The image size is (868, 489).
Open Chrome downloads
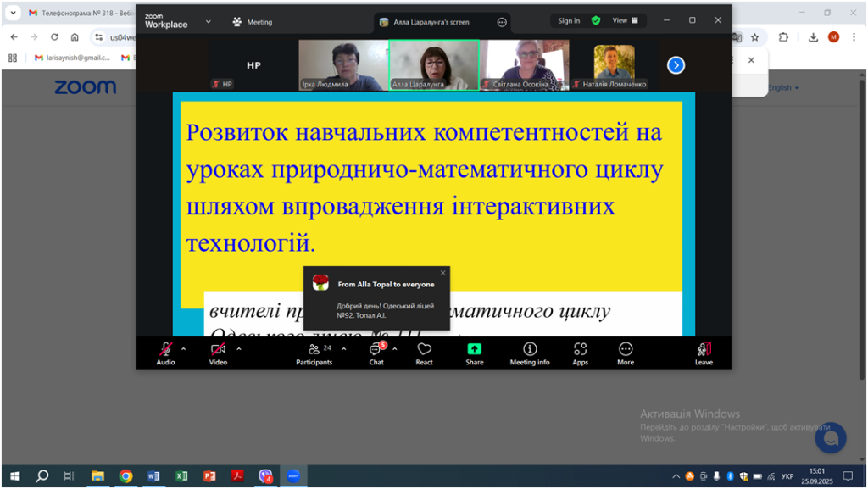pyautogui.click(x=813, y=37)
